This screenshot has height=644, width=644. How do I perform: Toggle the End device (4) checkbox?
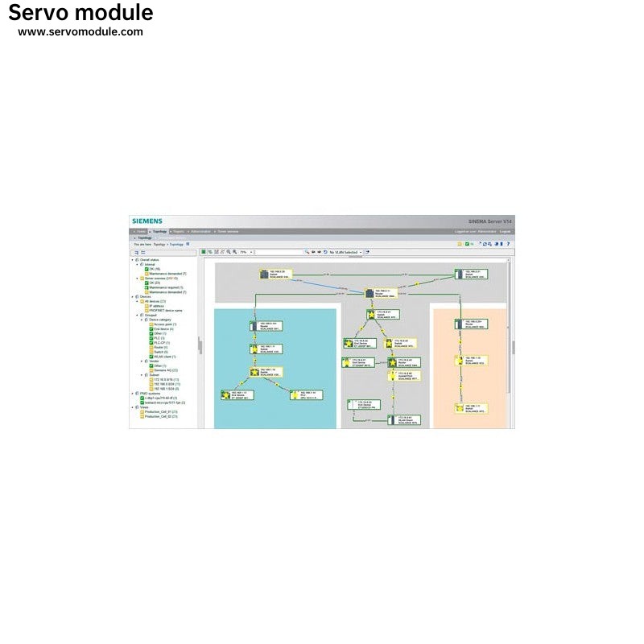[x=151, y=329]
